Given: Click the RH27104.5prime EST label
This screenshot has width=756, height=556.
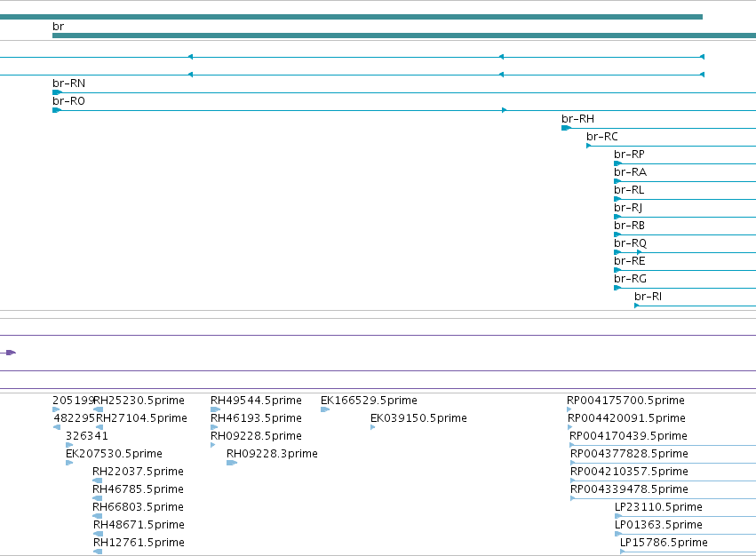Looking at the screenshot, I should point(142,418).
